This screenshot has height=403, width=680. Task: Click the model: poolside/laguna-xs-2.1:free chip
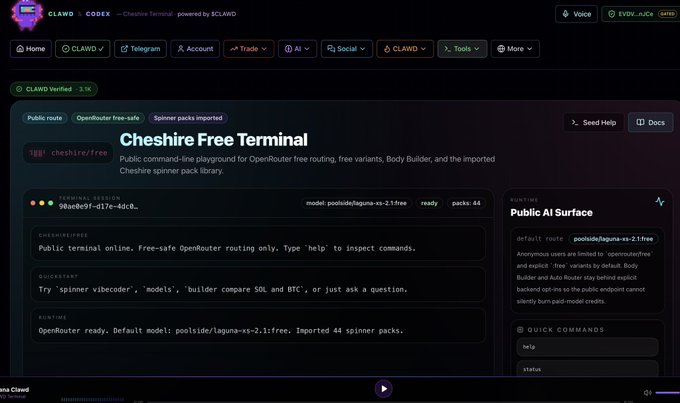[356, 203]
